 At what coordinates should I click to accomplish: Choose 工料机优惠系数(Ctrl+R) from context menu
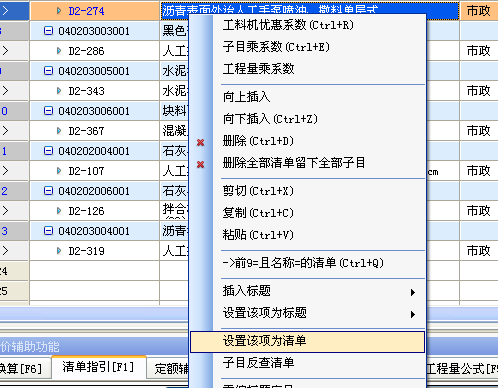coord(307,25)
